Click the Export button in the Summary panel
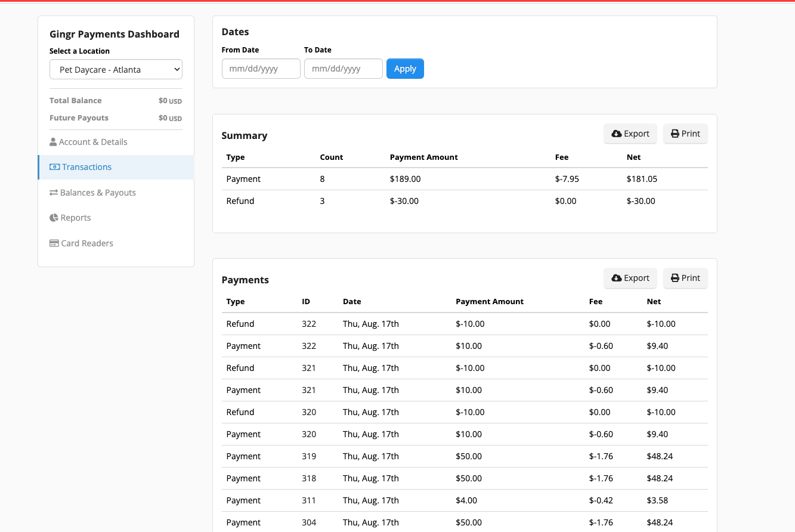 (x=630, y=134)
